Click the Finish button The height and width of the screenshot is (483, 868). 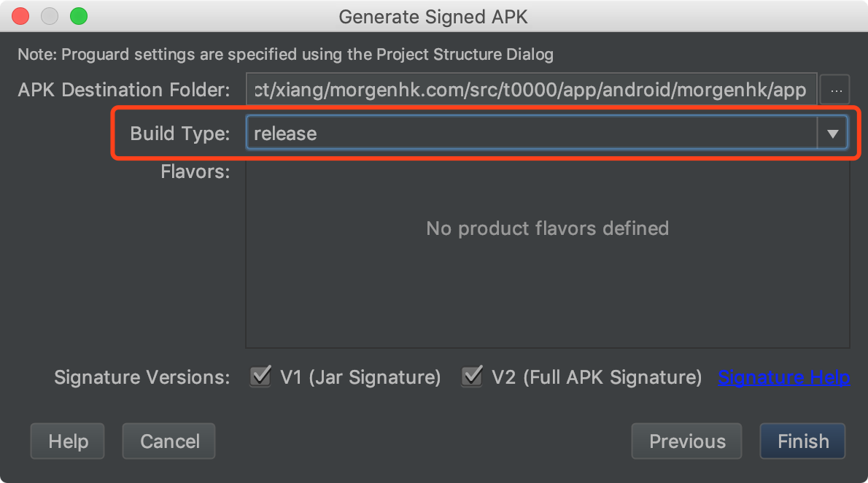pyautogui.click(x=802, y=441)
